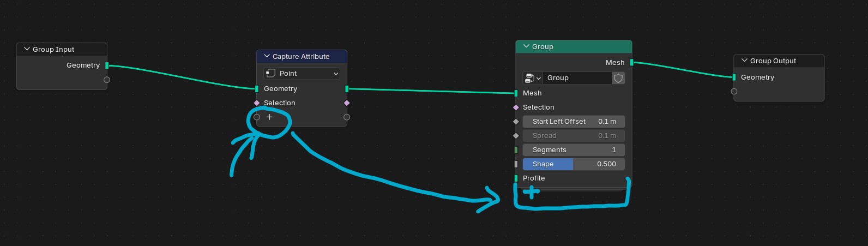Image resolution: width=868 pixels, height=246 pixels.
Task: Click the Selection label on Group node
Action: click(539, 107)
